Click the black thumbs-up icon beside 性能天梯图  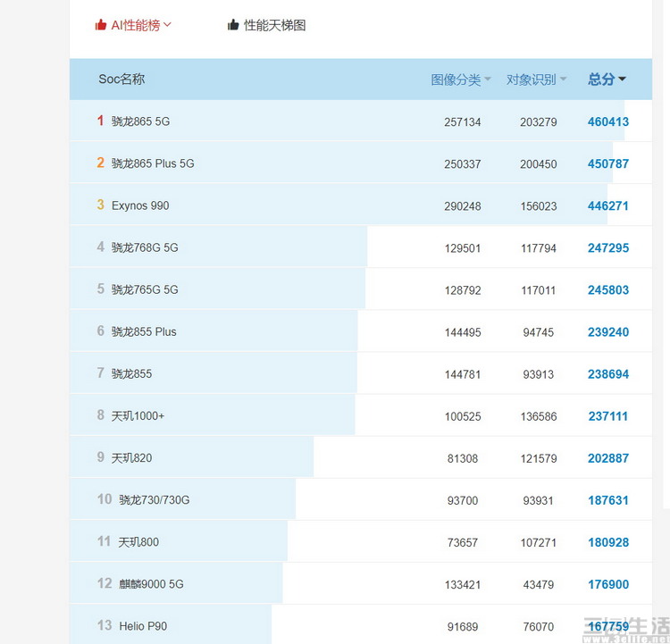pyautogui.click(x=233, y=25)
